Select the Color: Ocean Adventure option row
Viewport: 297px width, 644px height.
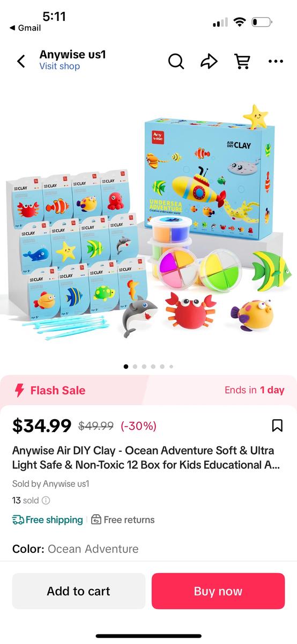148,548
